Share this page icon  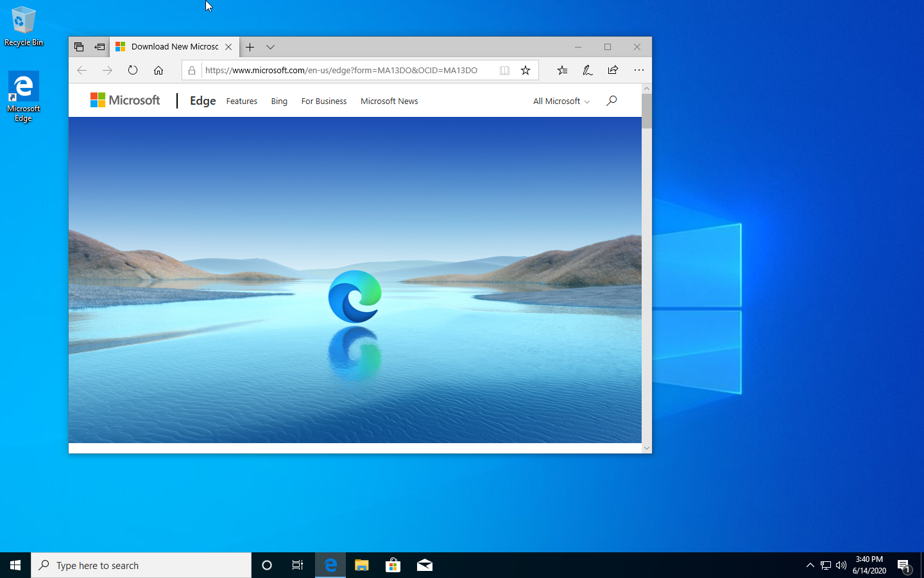tap(613, 70)
